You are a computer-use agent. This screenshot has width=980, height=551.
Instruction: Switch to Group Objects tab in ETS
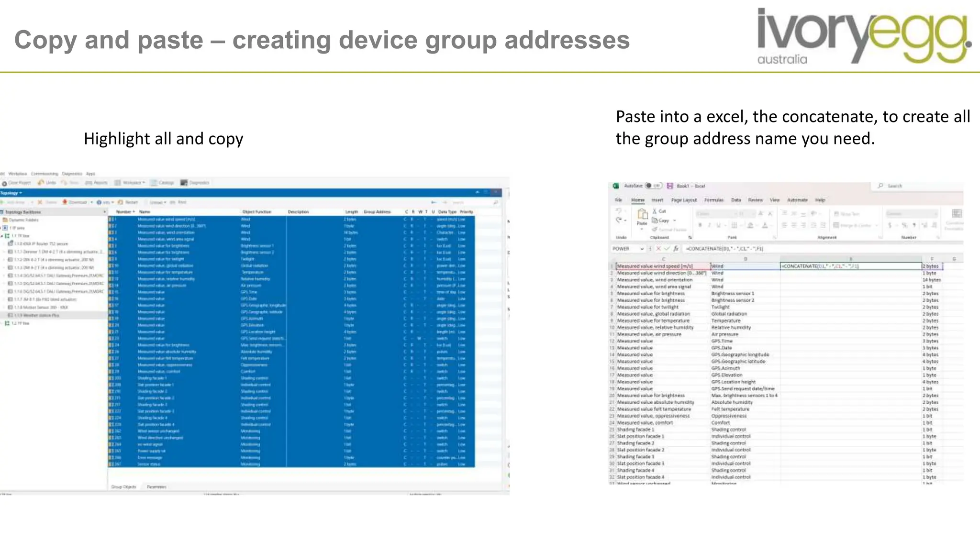[123, 487]
